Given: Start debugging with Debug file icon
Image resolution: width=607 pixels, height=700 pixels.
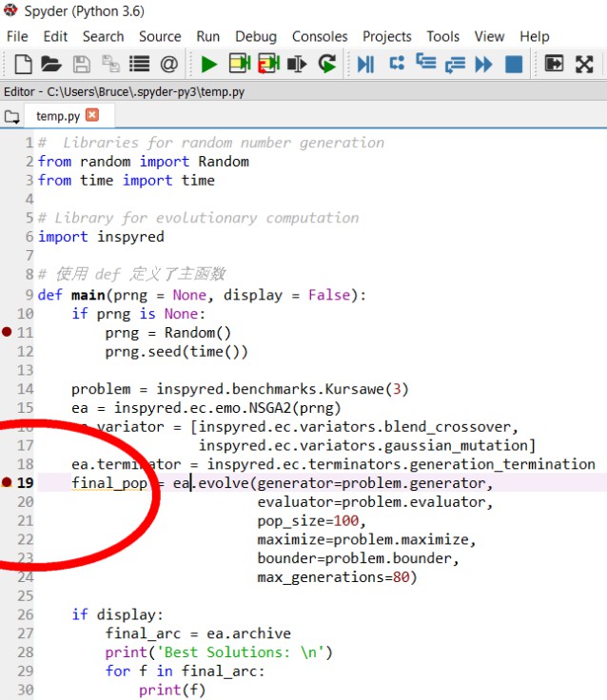Looking at the screenshot, I should click(x=365, y=64).
